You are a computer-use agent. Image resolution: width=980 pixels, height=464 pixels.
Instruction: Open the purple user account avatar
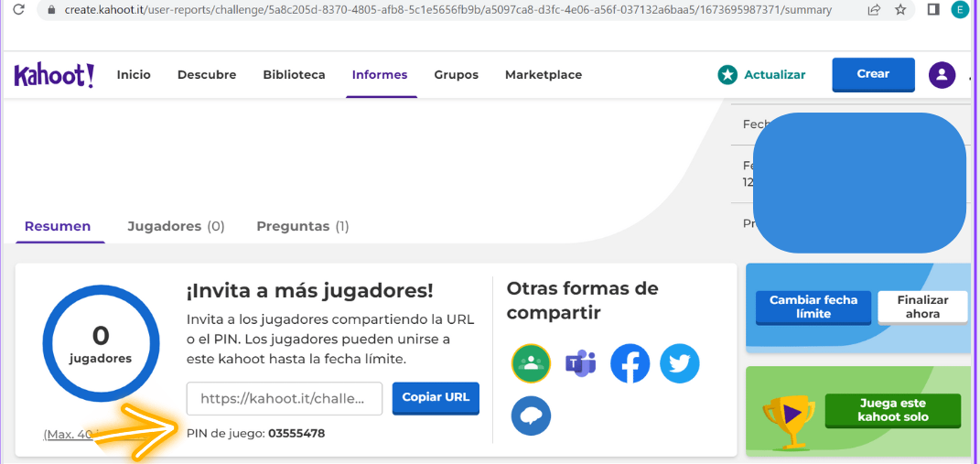(942, 75)
